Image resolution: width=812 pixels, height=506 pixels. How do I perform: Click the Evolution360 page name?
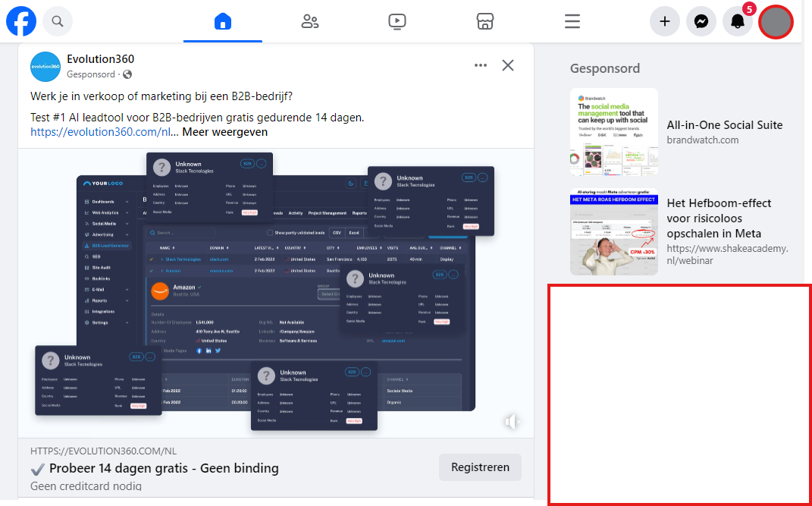click(x=101, y=59)
